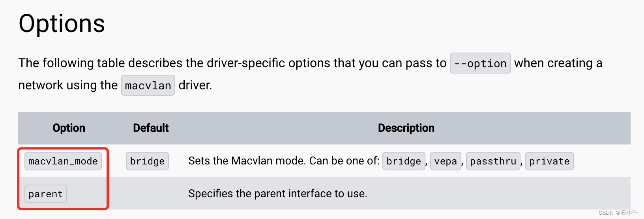Click 'when creating a' text after --option
644x219 pixels.
(x=558, y=63)
